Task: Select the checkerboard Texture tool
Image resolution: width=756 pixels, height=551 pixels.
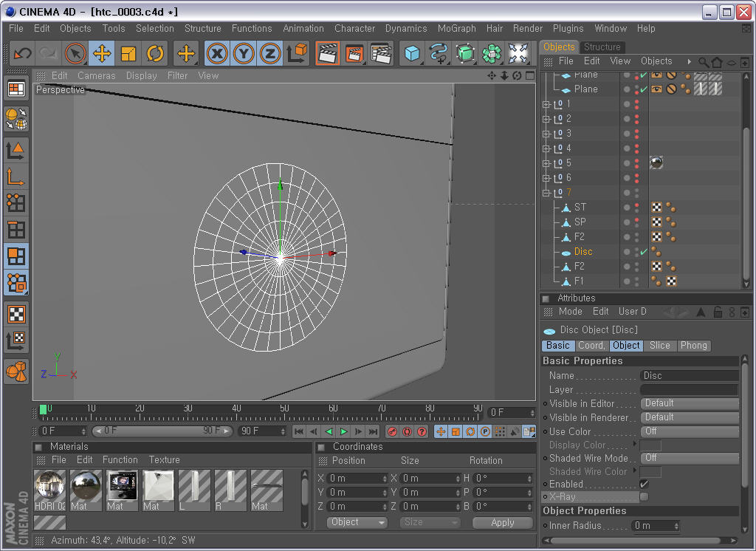Action: coord(16,314)
